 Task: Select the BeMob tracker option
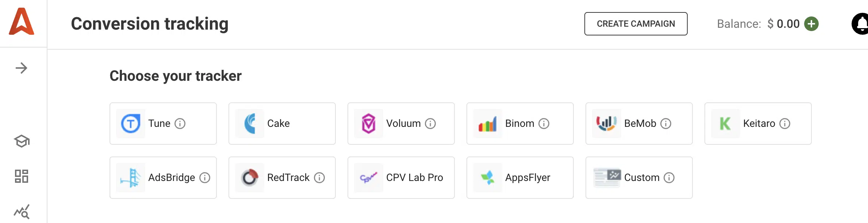click(x=639, y=124)
